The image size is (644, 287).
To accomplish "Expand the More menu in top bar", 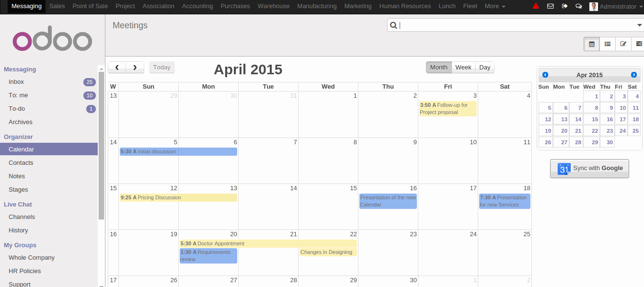I will (x=494, y=6).
